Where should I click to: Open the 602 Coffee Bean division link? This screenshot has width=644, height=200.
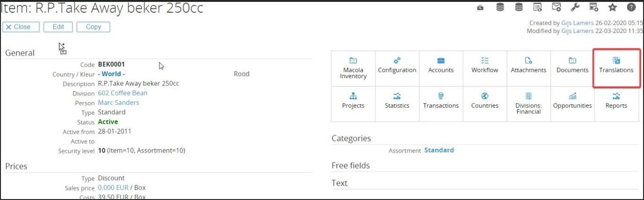coord(123,93)
